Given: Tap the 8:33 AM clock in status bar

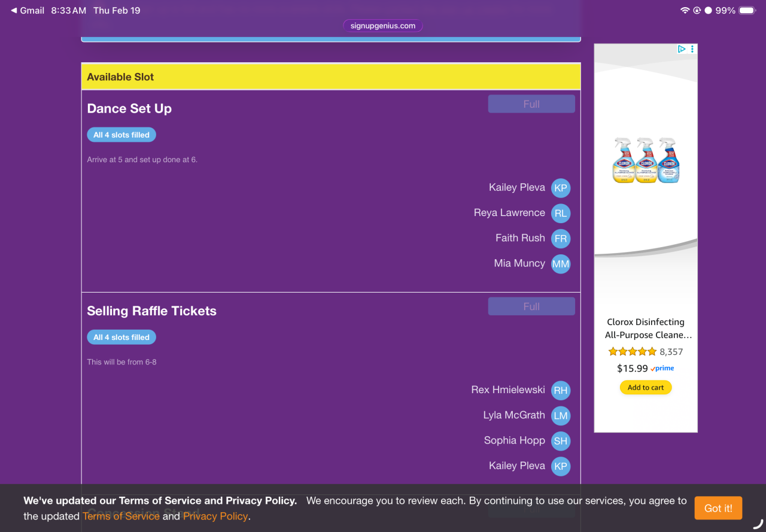Looking at the screenshot, I should coord(69,11).
